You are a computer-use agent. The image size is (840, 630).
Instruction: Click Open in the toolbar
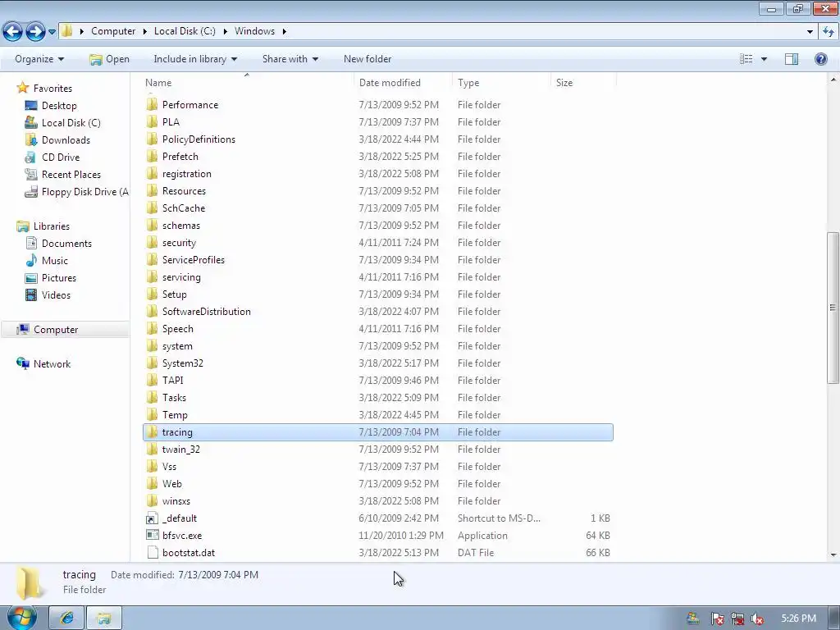pyautogui.click(x=109, y=59)
